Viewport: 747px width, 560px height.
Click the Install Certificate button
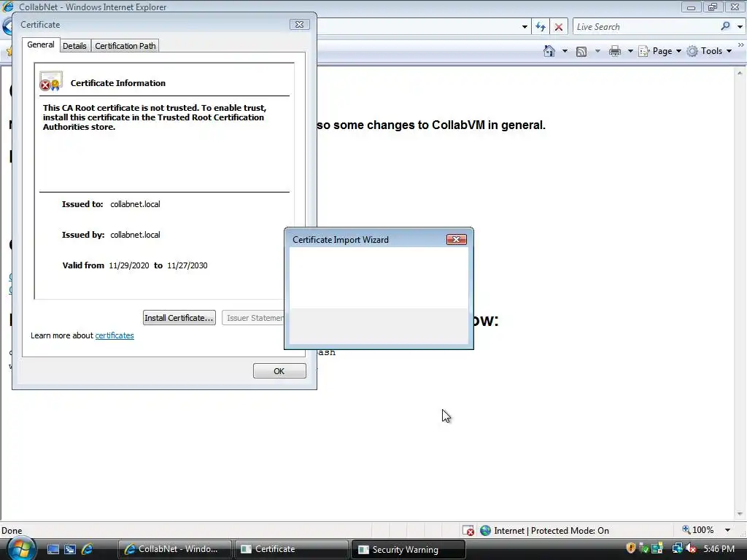tap(179, 318)
